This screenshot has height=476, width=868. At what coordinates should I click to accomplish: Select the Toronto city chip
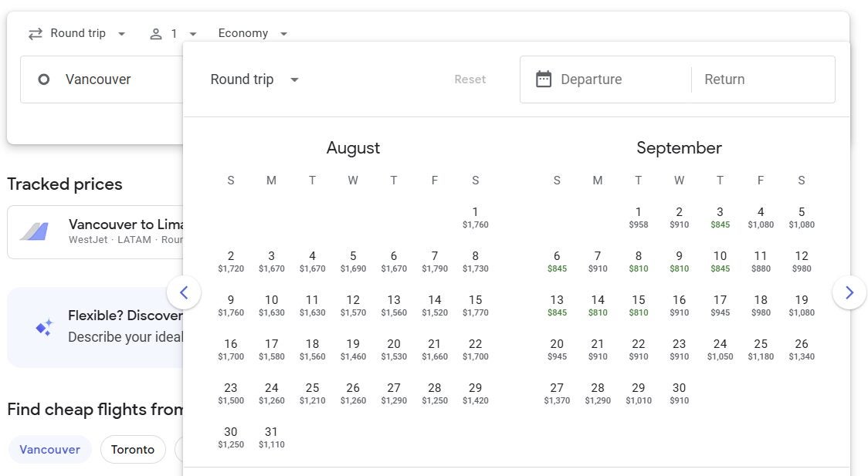coord(133,449)
